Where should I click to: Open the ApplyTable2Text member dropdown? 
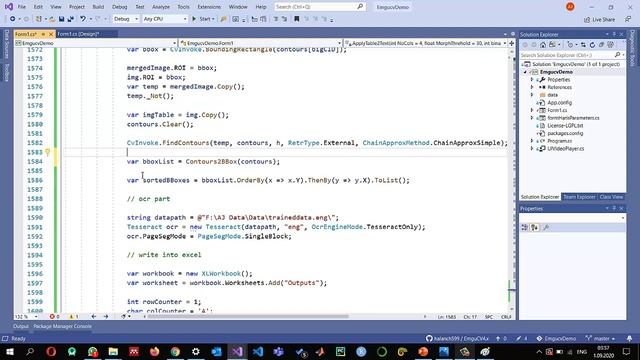point(426,43)
